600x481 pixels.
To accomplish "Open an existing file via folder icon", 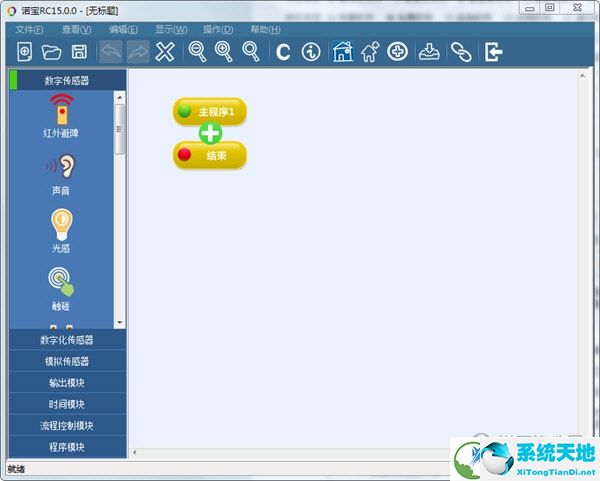I will 51,52.
